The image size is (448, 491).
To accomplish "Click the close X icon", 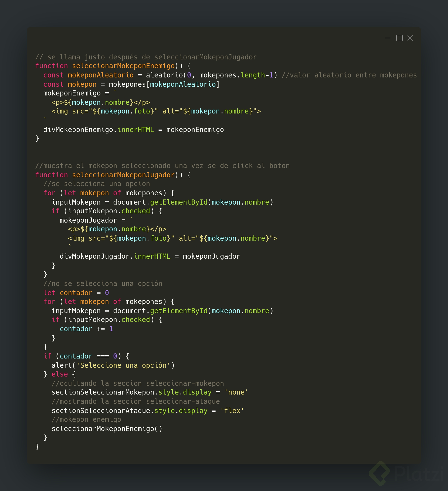I will point(410,38).
